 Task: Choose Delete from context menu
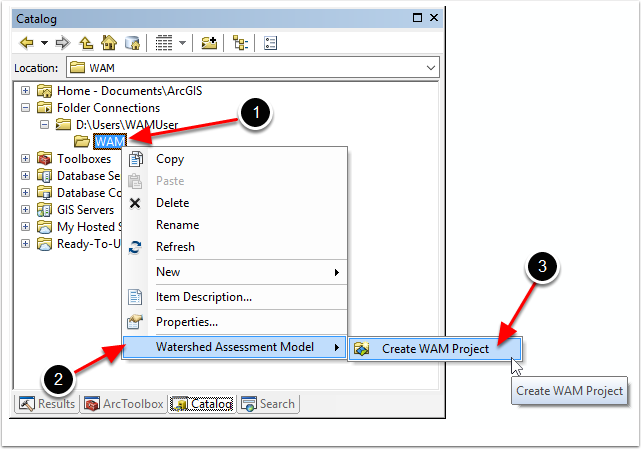point(235,203)
